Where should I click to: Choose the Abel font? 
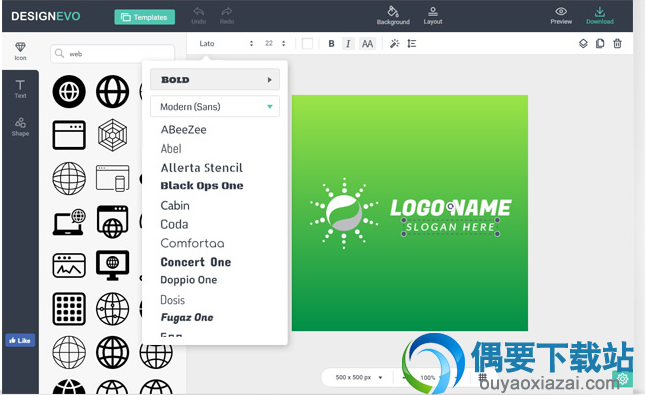point(171,149)
